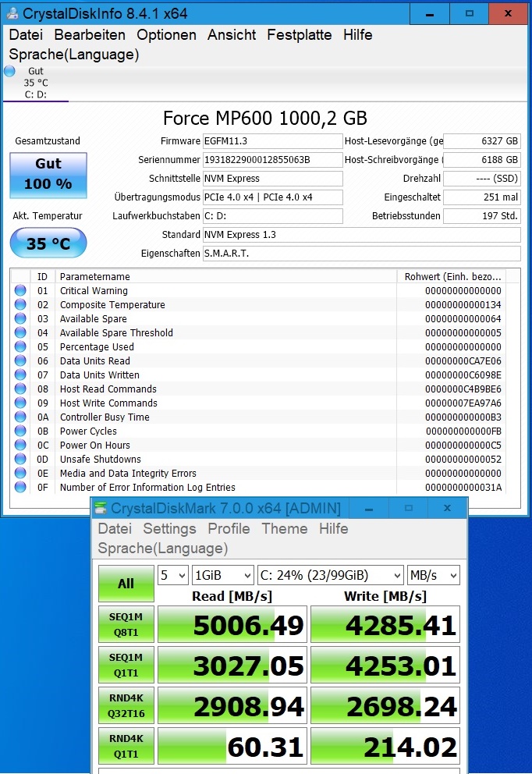Image resolution: width=532 pixels, height=774 pixels.
Task: Click the Gut 100 % health status button
Action: pyautogui.click(x=48, y=176)
